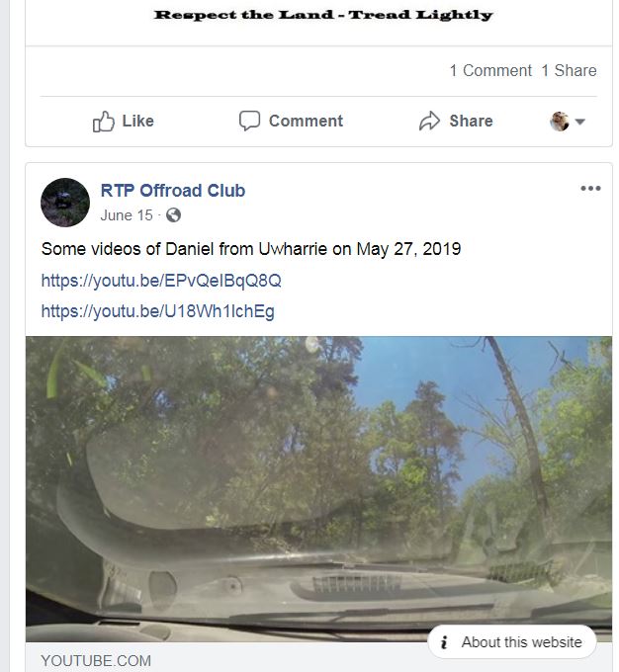Click the globe public audience icon
Image resolution: width=619 pixels, height=672 pixels.
coord(174,215)
